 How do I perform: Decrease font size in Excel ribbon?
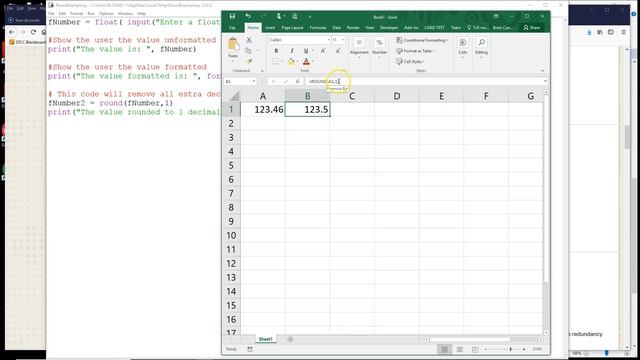[338, 51]
